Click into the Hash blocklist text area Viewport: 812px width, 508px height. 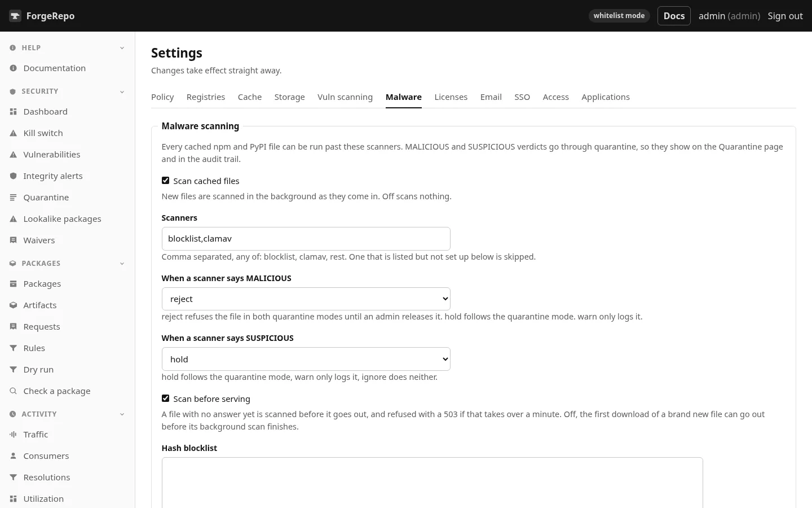coord(433,483)
